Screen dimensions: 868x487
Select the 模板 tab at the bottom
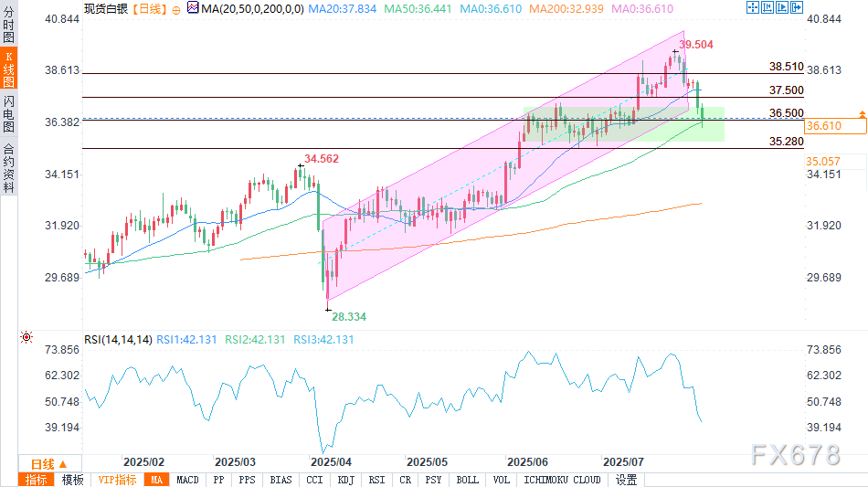[72, 480]
